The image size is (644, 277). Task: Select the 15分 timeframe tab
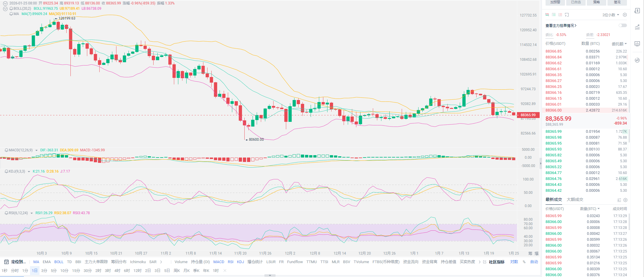tap(76, 271)
